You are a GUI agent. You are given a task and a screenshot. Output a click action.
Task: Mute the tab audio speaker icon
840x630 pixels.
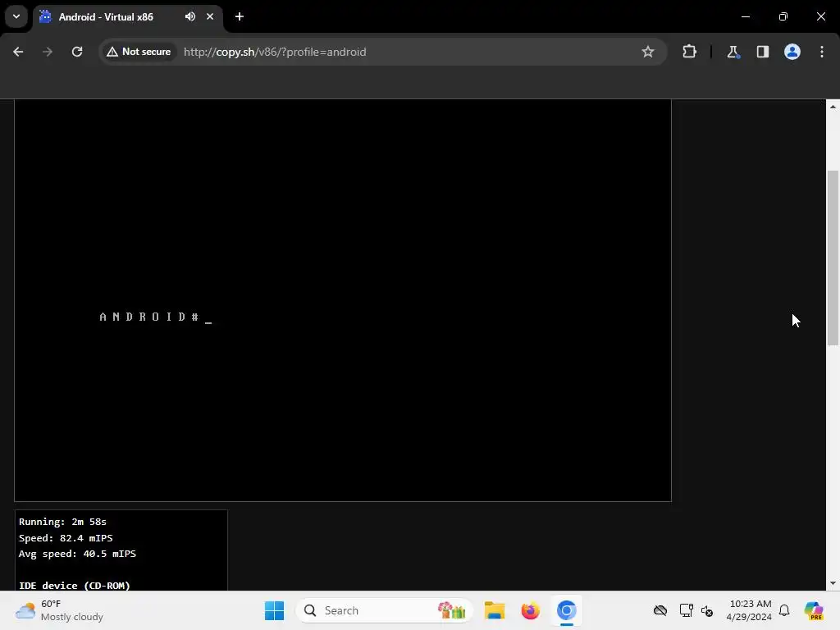point(190,16)
